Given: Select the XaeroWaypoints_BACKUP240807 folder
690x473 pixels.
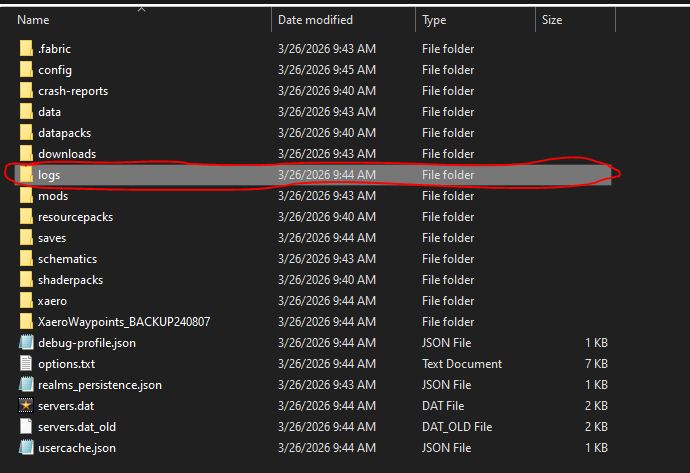Looking at the screenshot, I should pos(124,322).
